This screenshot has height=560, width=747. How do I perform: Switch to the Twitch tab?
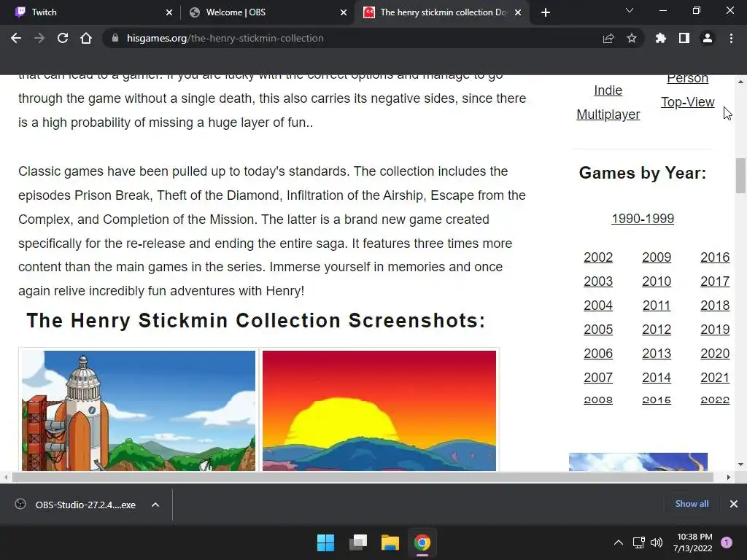click(x=90, y=12)
